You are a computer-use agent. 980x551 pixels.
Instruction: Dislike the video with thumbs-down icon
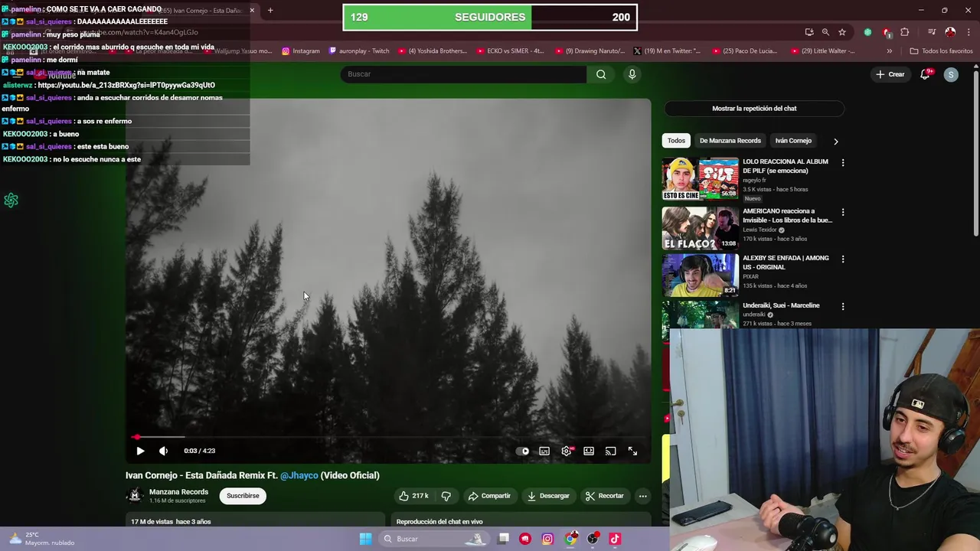tap(446, 496)
